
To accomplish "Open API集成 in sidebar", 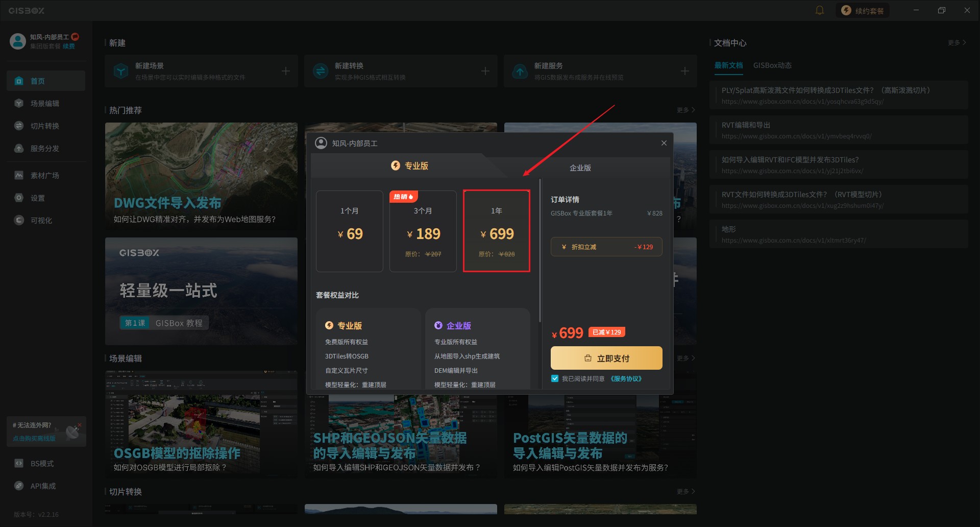I will (x=46, y=486).
